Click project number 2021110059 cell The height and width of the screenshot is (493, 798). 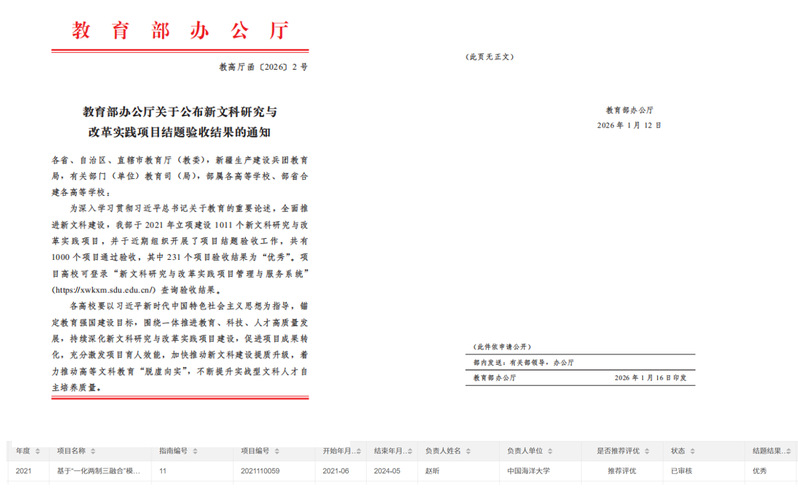260,468
